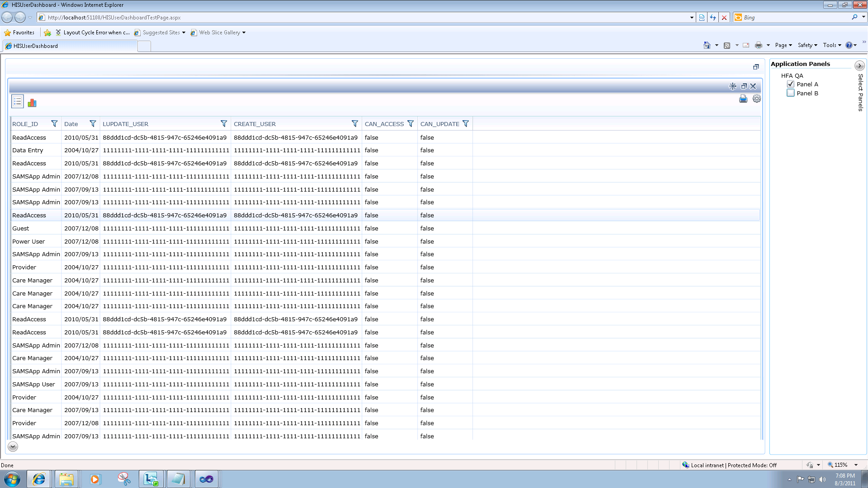
Task: Open the panel settings gear icon
Action: tap(756, 99)
